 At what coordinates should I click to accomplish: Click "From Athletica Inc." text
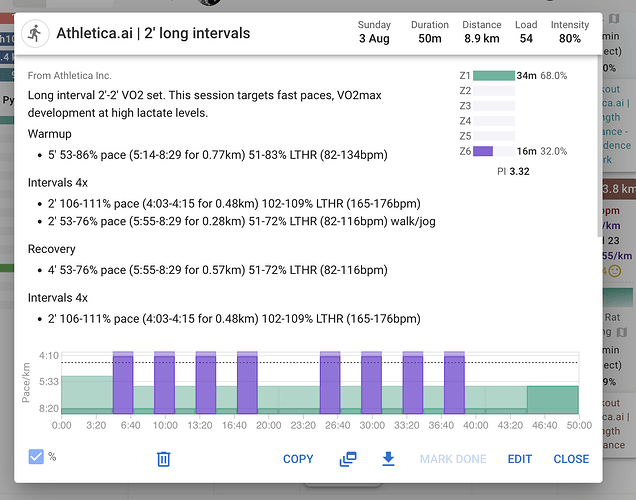tap(69, 75)
